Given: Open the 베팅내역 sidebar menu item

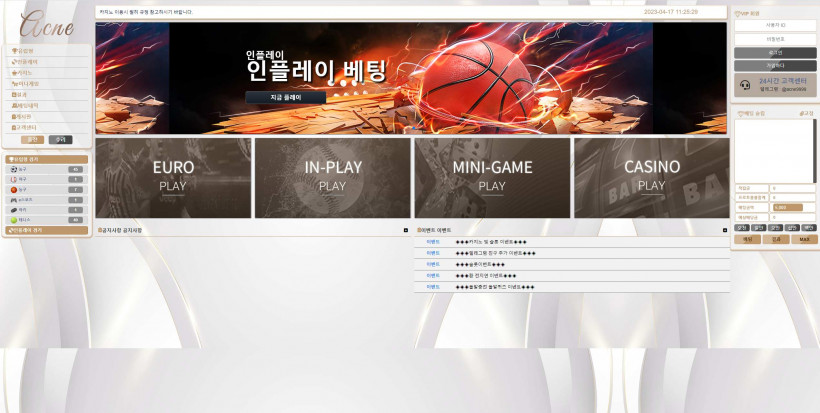Looking at the screenshot, I should click(48, 106).
